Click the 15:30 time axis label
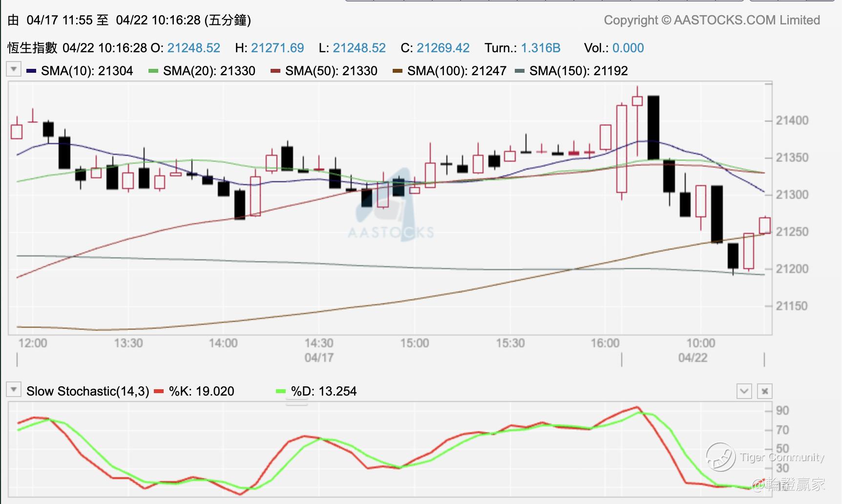842x504 pixels. tap(510, 343)
